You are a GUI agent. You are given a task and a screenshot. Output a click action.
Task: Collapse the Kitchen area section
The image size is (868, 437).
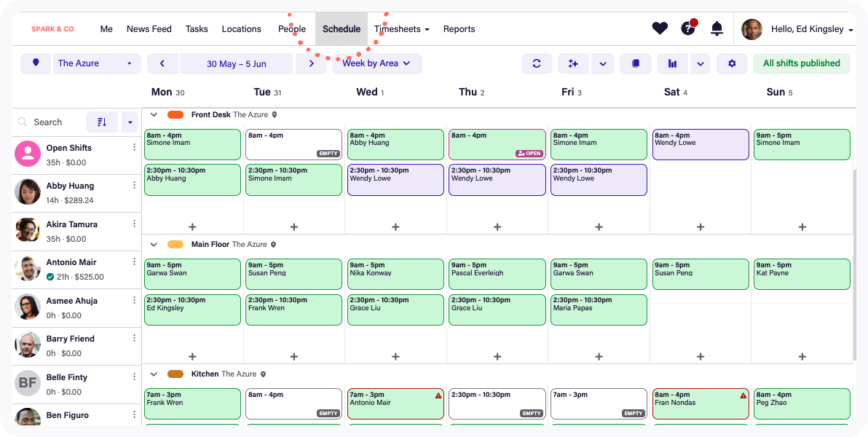(x=154, y=374)
